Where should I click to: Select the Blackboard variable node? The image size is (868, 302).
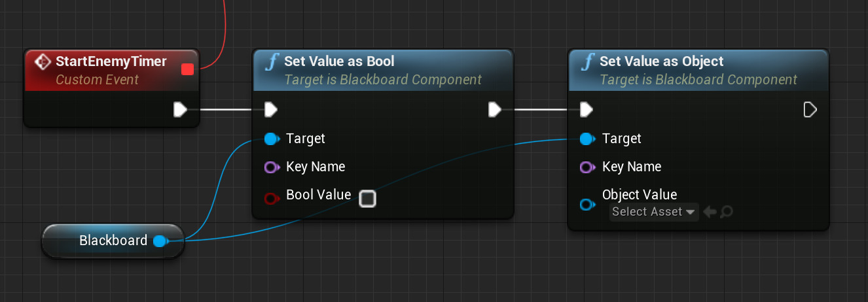[x=113, y=241]
